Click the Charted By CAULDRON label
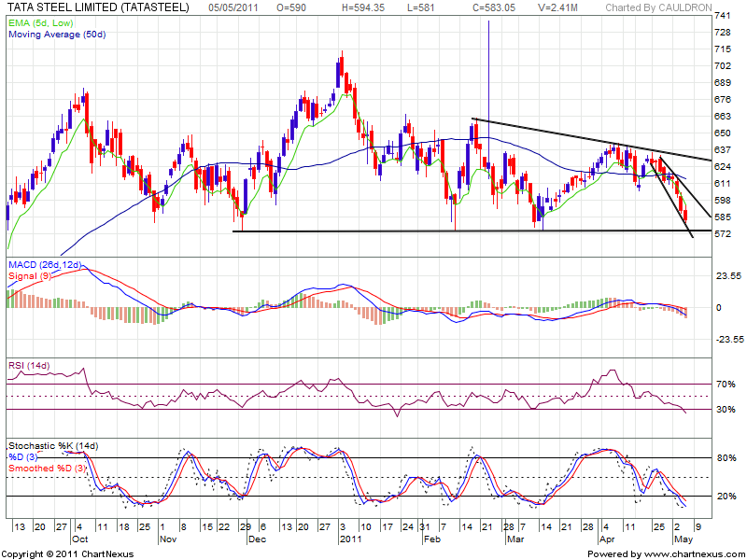 658,7
